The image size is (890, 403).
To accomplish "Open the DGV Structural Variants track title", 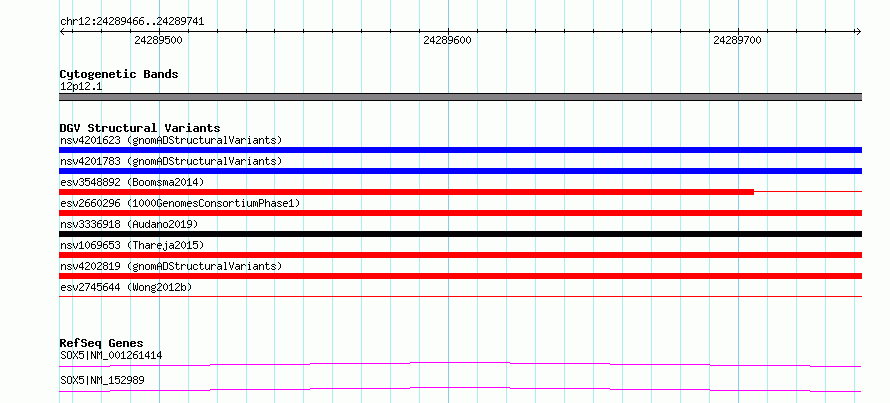I will [x=140, y=128].
